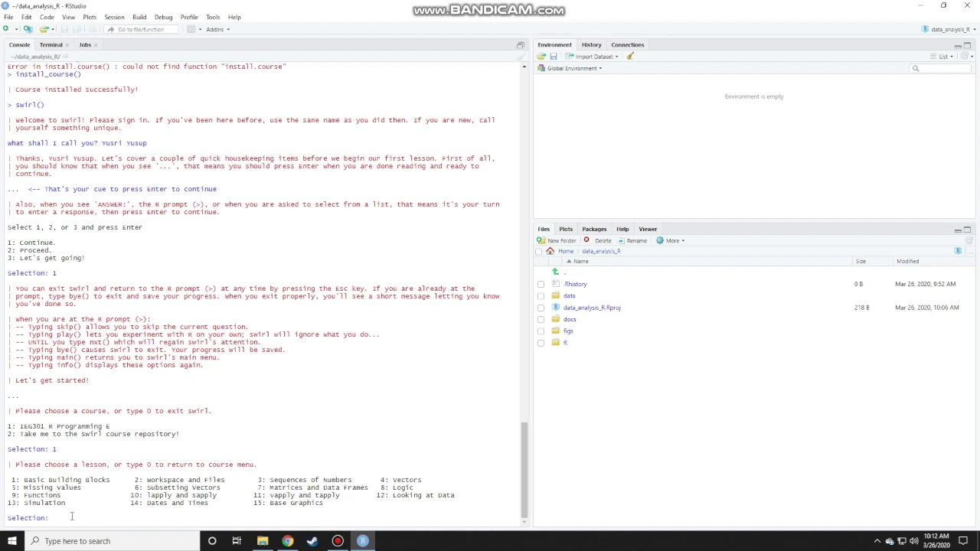
Task: Click the New File icon in the toolbar
Action: (x=6, y=29)
